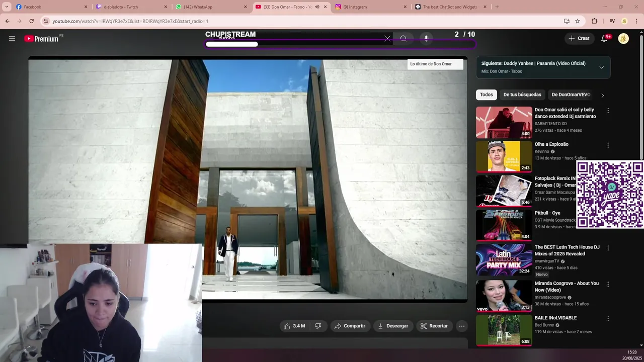Screen dimensions: 644x362
Task: Go back with the browser back arrow
Action: tap(7, 21)
